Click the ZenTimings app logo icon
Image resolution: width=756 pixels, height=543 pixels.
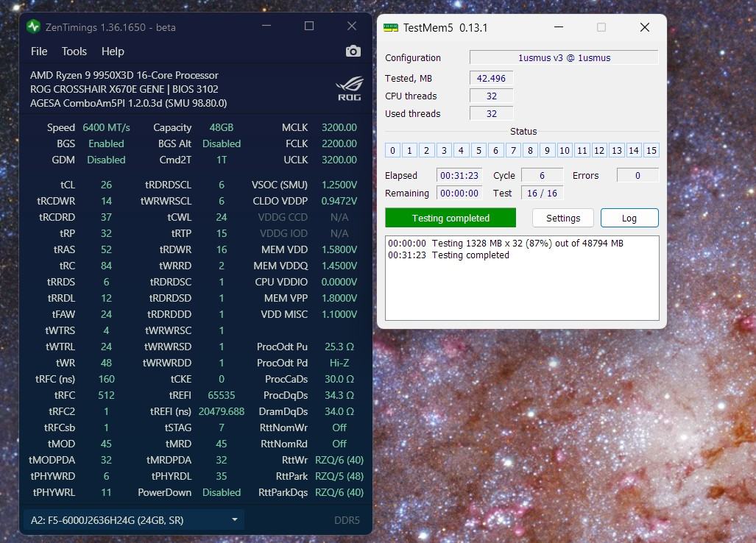click(x=33, y=26)
